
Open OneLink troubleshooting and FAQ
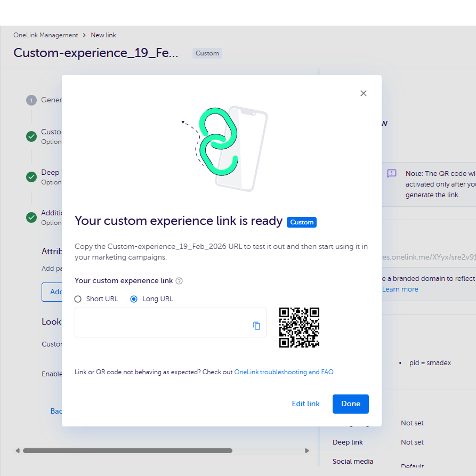pyautogui.click(x=284, y=372)
